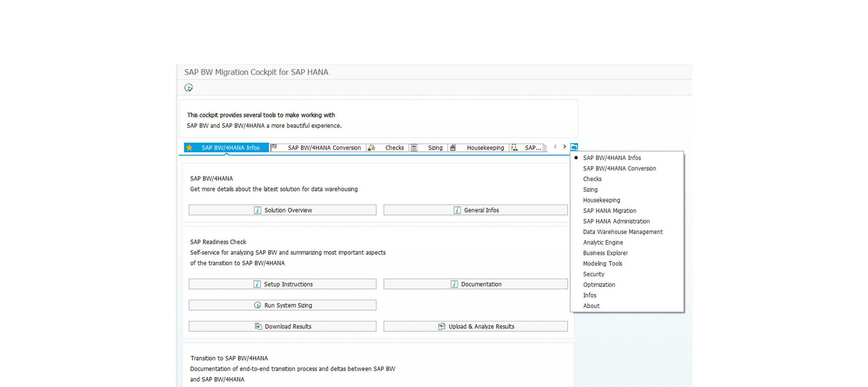
Task: Click Upload & Analyze Results button
Action: click(475, 326)
